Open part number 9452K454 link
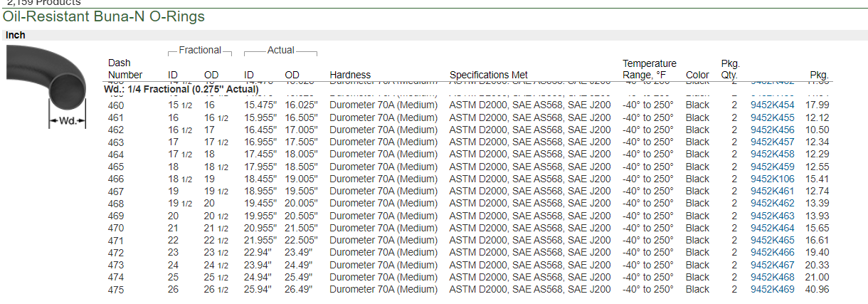868x304 pixels. coord(773,105)
